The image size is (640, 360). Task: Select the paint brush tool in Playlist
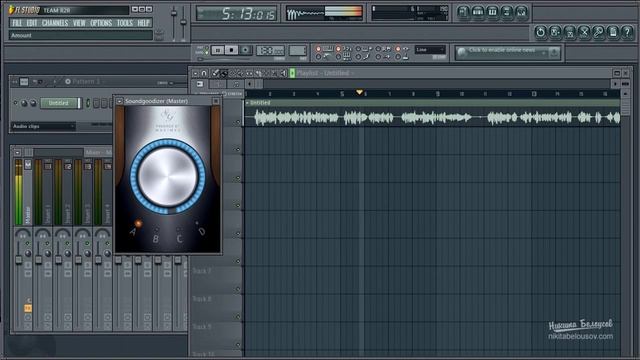coord(224,73)
